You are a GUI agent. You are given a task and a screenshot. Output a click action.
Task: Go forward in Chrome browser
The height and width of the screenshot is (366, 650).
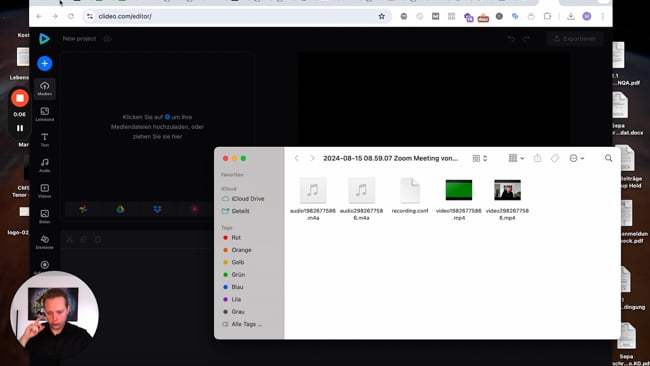click(x=55, y=16)
